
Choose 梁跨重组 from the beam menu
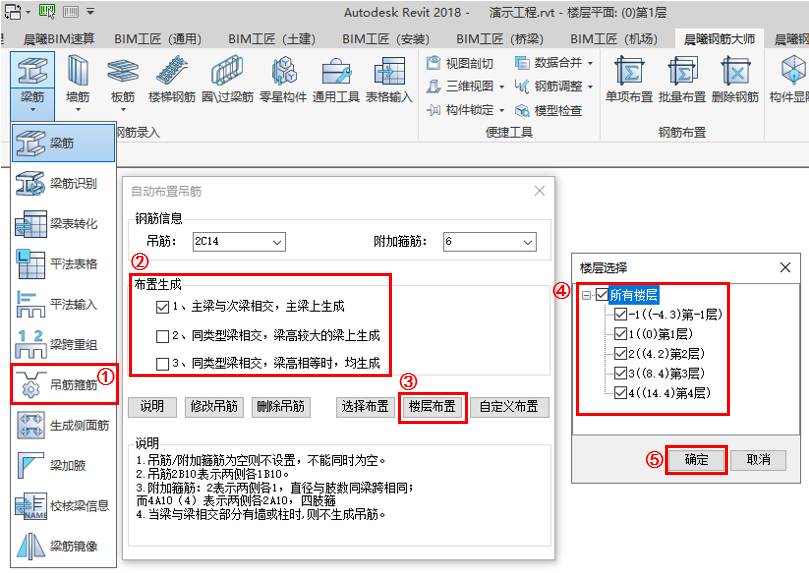coord(63,345)
